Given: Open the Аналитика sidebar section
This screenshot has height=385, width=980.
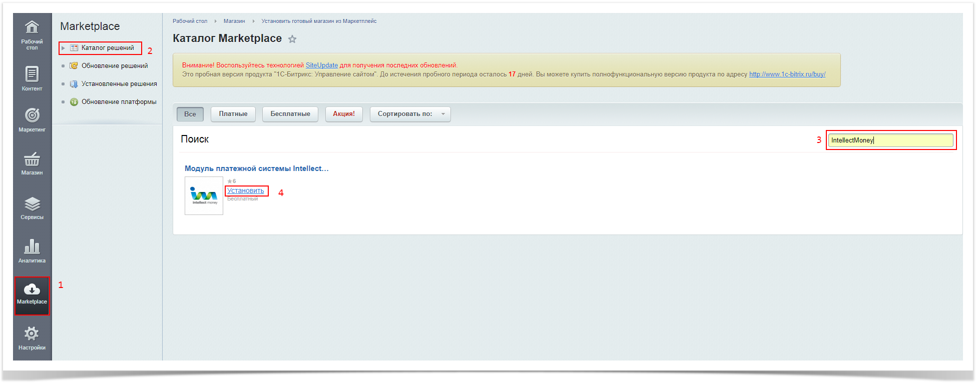Looking at the screenshot, I should pos(32,250).
